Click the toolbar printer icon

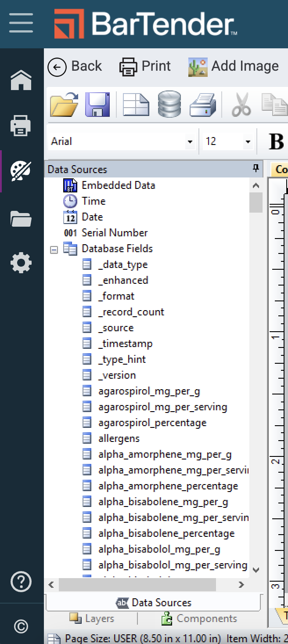point(202,105)
